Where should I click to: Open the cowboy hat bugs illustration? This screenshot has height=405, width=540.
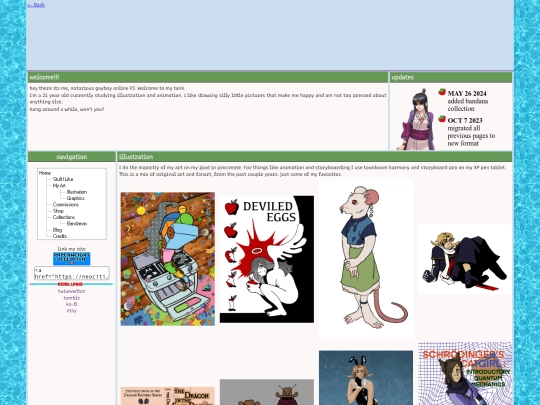click(x=267, y=392)
